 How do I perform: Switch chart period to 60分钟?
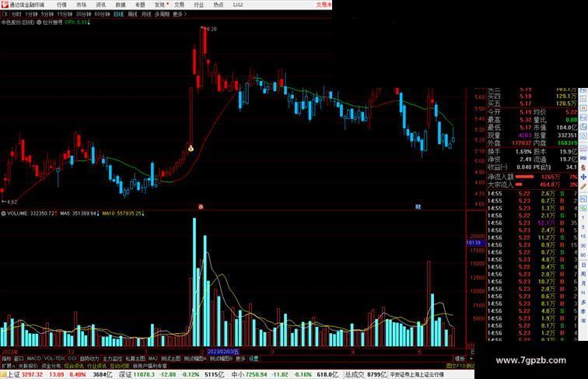[x=102, y=14]
